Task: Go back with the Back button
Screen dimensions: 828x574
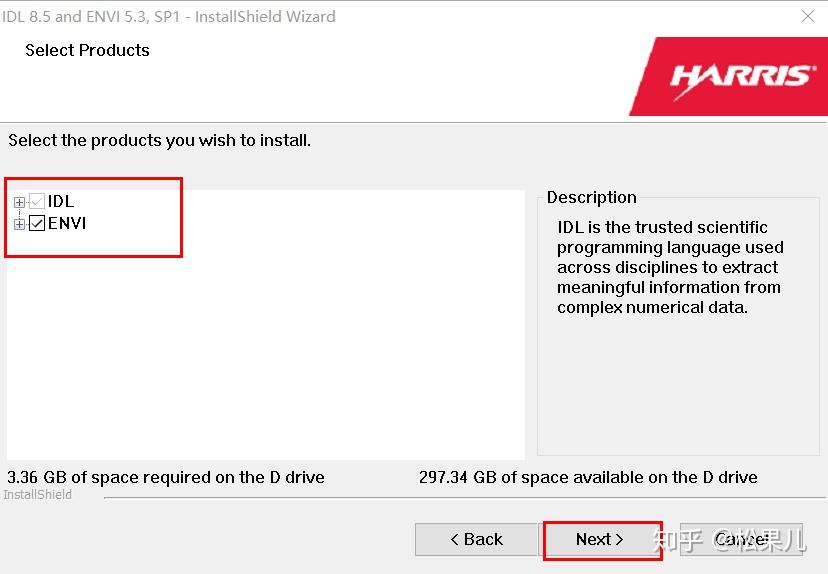Action: pos(475,539)
